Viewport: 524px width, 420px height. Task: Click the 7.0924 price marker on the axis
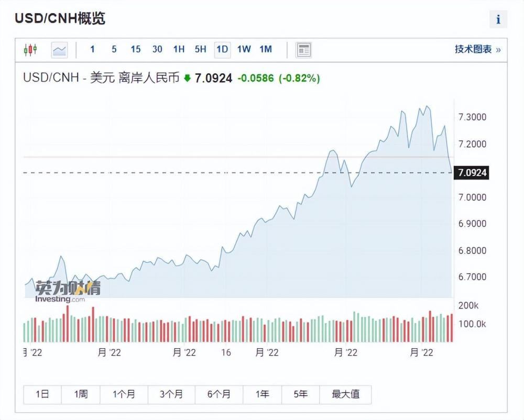click(x=472, y=172)
